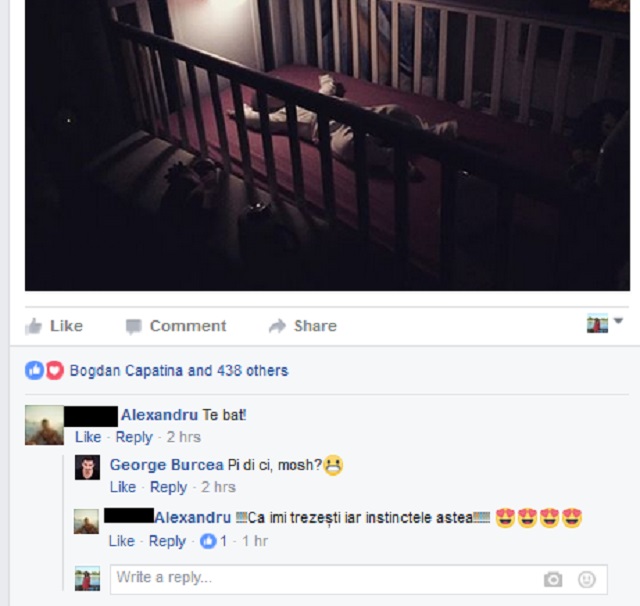Image resolution: width=640 pixels, height=606 pixels.
Task: Reply to Alexandru's "Te bat!" comment
Action: [x=134, y=437]
